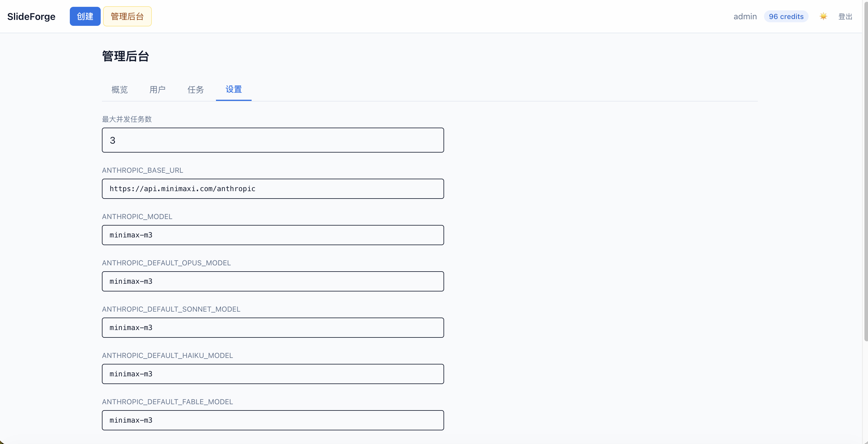Image resolution: width=868 pixels, height=444 pixels.
Task: Focus the ANTHROPIC_DEFAULT_HAIKU_MODEL input
Action: [x=273, y=374]
